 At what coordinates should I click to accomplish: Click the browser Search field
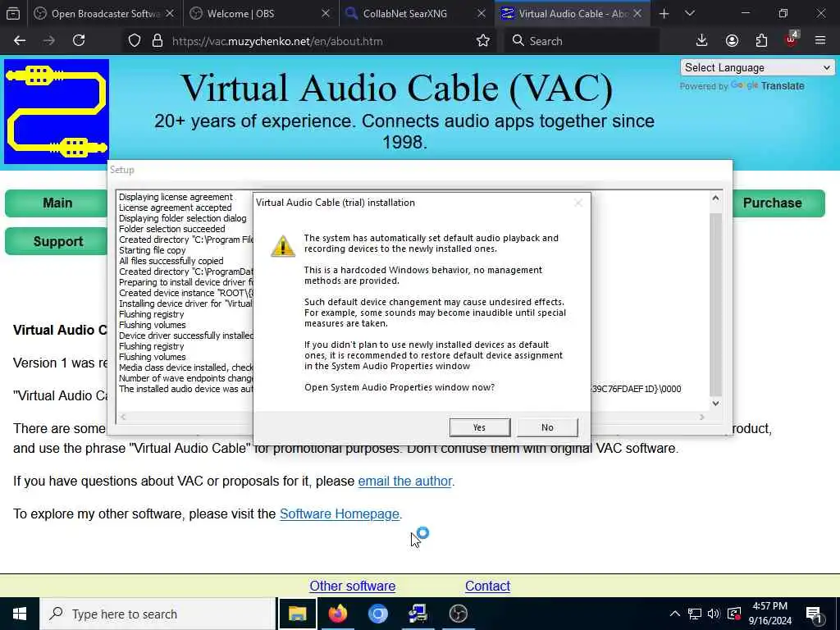coord(582,41)
